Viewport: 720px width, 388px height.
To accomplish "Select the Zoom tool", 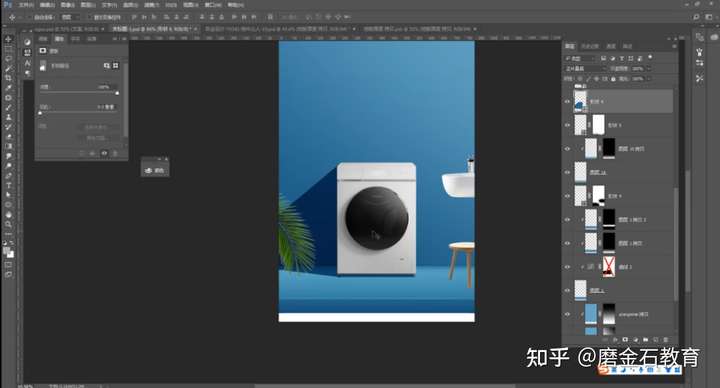I will (x=8, y=224).
